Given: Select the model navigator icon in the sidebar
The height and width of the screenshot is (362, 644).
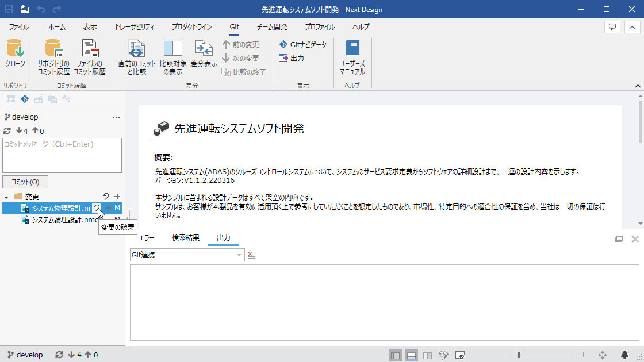Looking at the screenshot, I should click(11, 99).
